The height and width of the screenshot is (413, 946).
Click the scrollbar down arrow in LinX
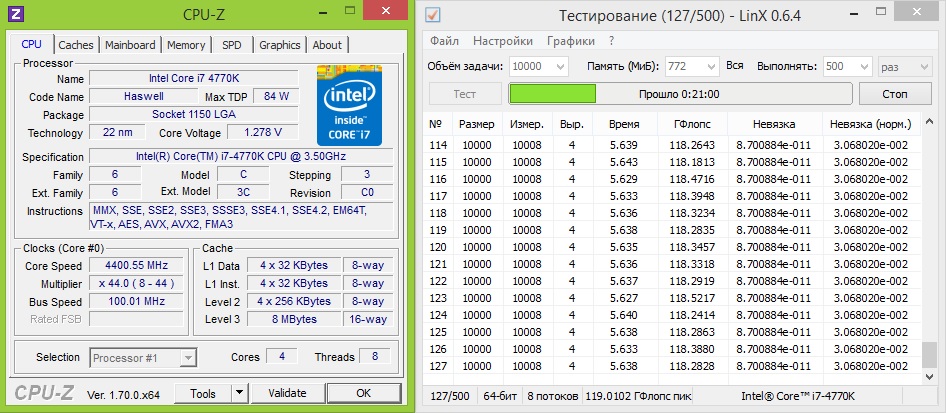929,376
